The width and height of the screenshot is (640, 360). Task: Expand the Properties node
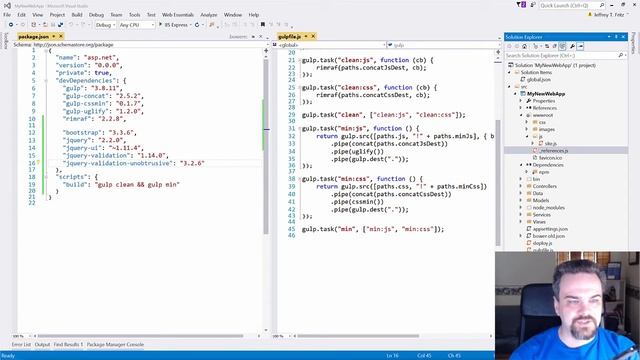[520, 101]
